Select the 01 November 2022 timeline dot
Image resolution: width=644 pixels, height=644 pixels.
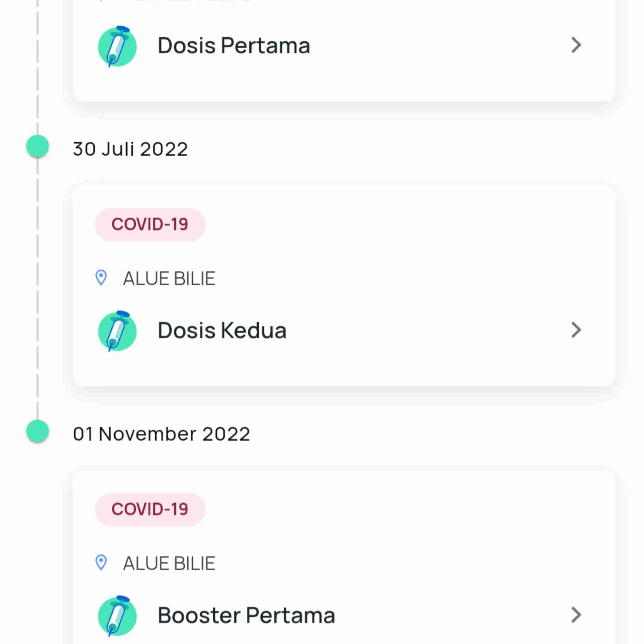pos(38,431)
